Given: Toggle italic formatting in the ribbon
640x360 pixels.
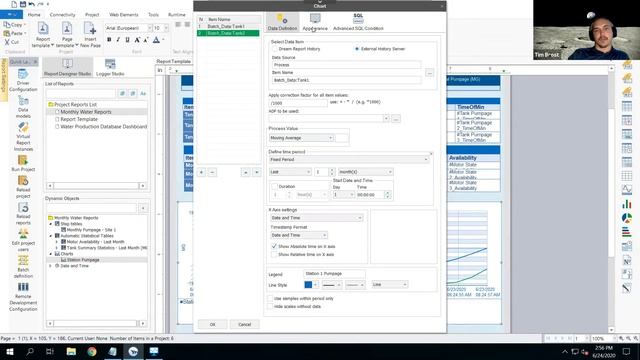Looking at the screenshot, I should point(118,40).
